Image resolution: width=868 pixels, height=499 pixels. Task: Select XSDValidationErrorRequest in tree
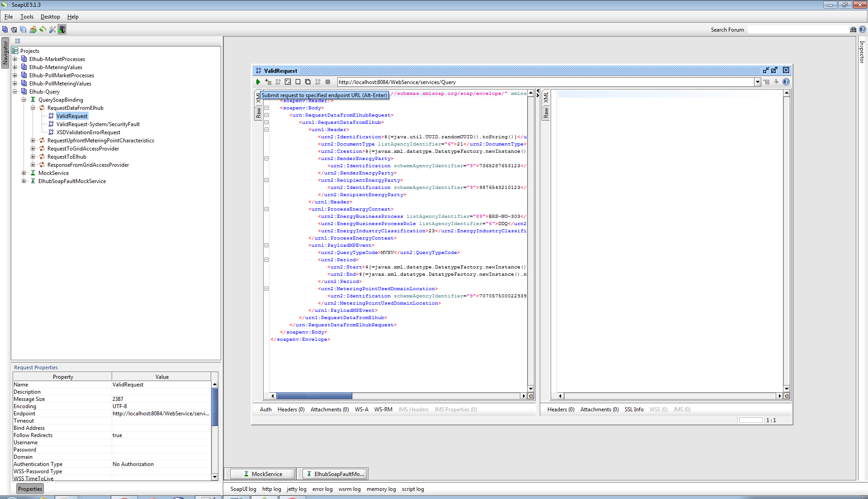point(88,132)
